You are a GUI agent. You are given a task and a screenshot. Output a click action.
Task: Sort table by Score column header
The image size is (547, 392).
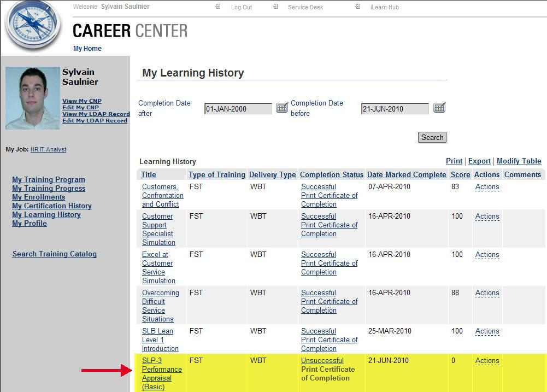pyautogui.click(x=460, y=175)
